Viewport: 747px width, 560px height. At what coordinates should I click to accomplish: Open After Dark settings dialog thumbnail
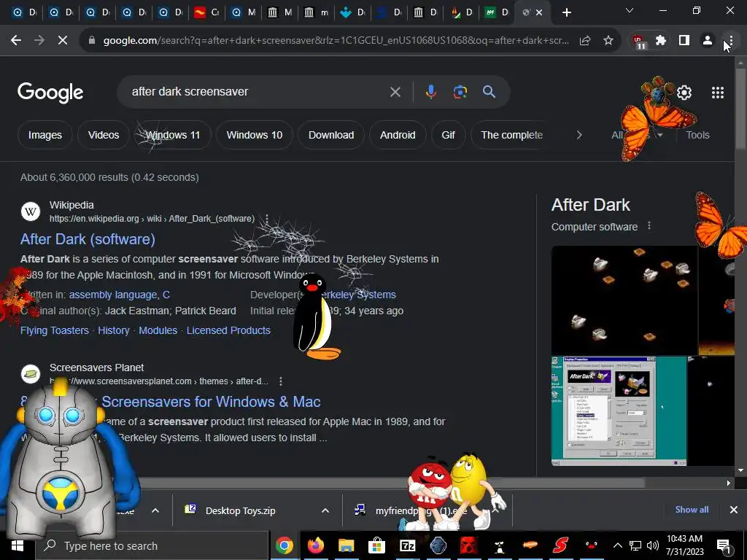tap(619, 411)
